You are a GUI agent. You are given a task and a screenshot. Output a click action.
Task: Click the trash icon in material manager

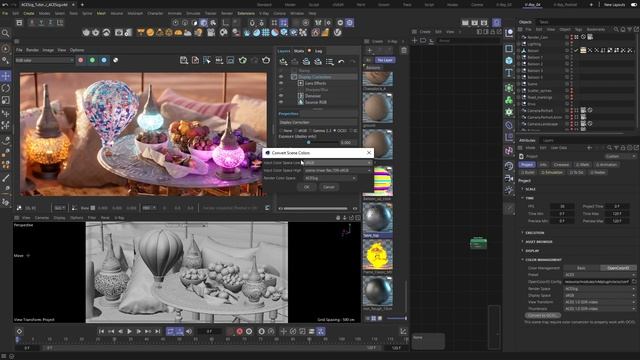[x=404, y=51]
